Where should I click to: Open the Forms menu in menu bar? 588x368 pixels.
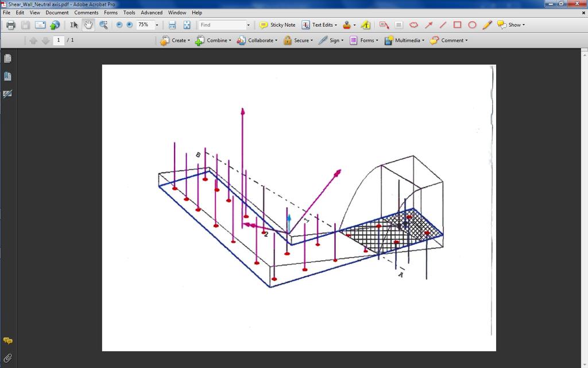(111, 13)
